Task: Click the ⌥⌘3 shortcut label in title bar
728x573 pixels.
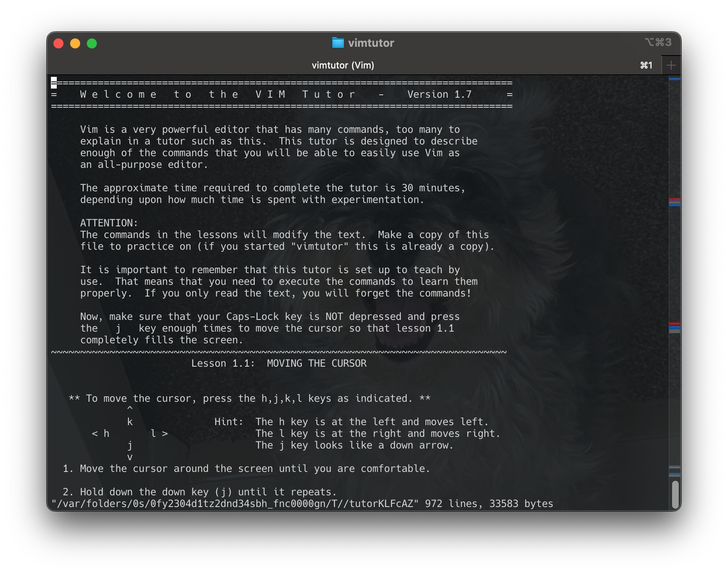Action: click(x=659, y=42)
